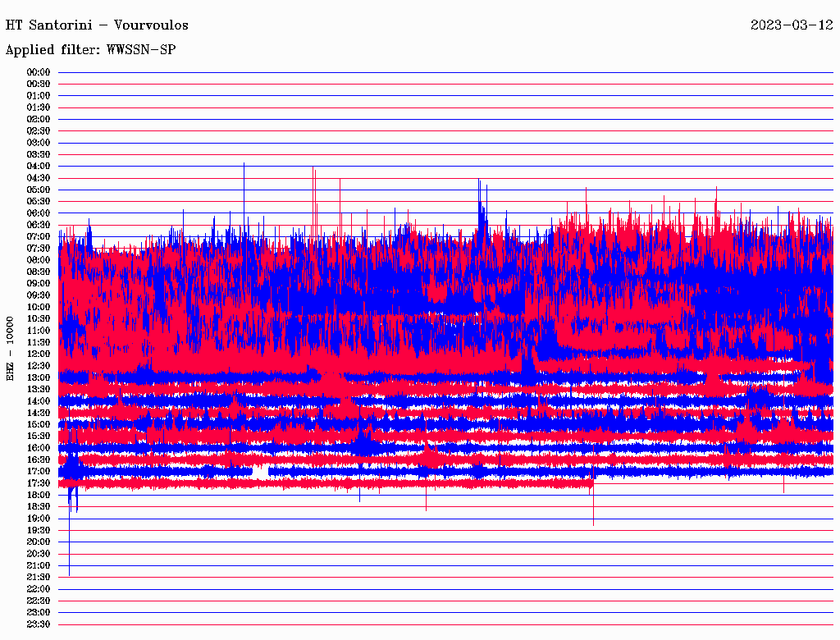Viewport: 840px width, 640px height.
Task: Click the 2023-03-12 date text
Action: click(x=791, y=25)
